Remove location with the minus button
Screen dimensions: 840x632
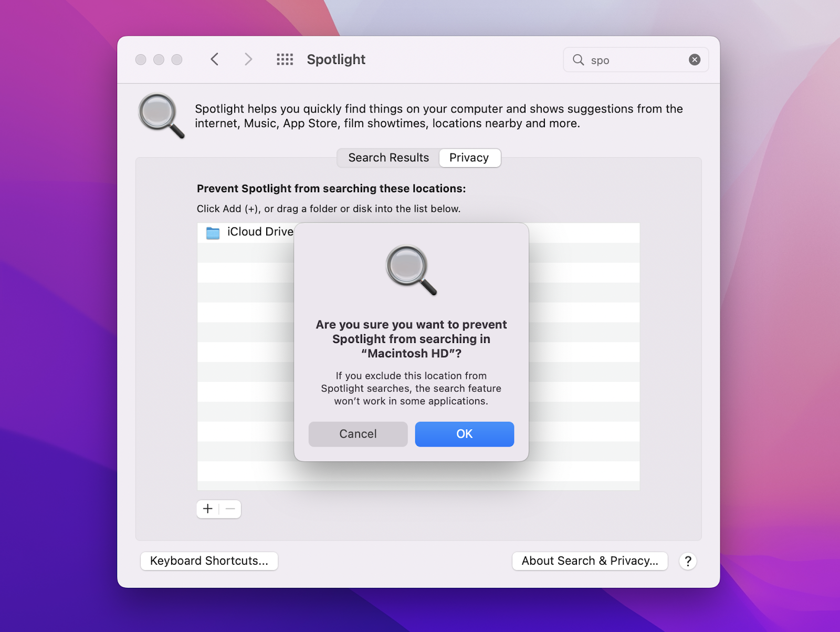pos(230,509)
